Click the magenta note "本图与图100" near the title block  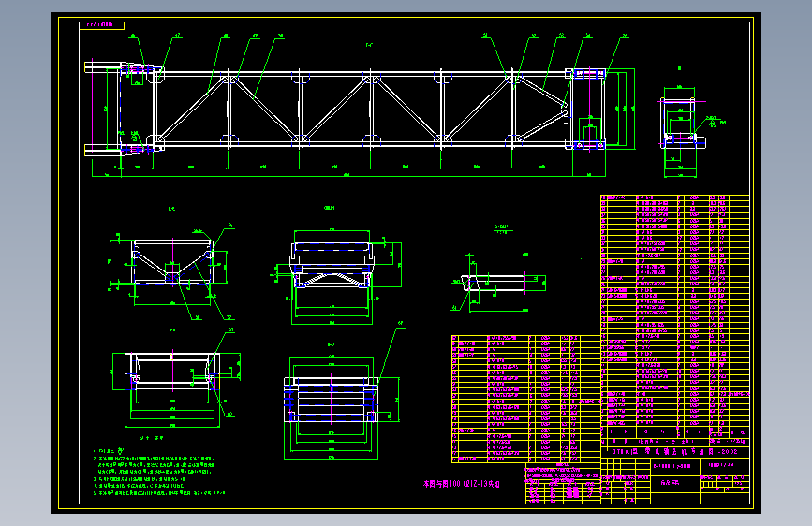point(462,484)
